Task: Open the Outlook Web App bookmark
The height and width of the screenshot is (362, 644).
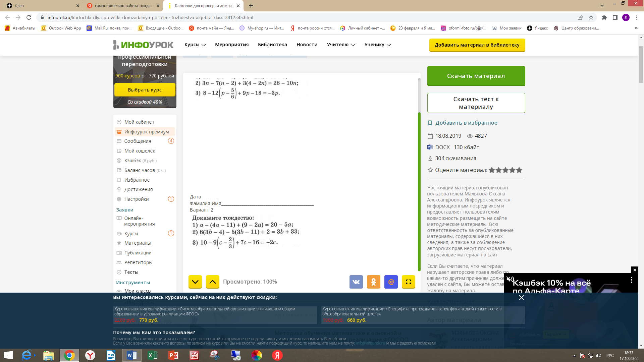Action: (x=61, y=28)
